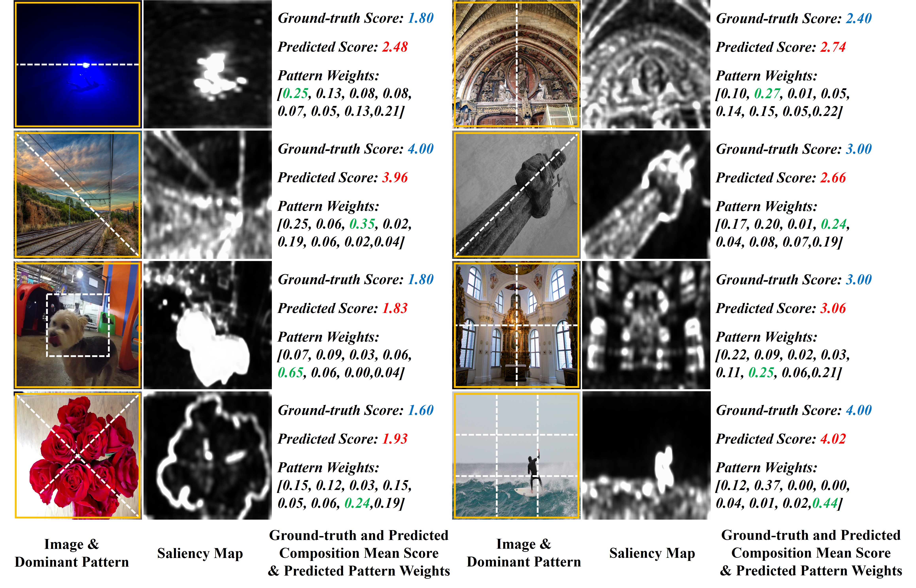Image resolution: width=916 pixels, height=588 pixels.
Task: Click the blue underwater light image
Action: pos(78,64)
